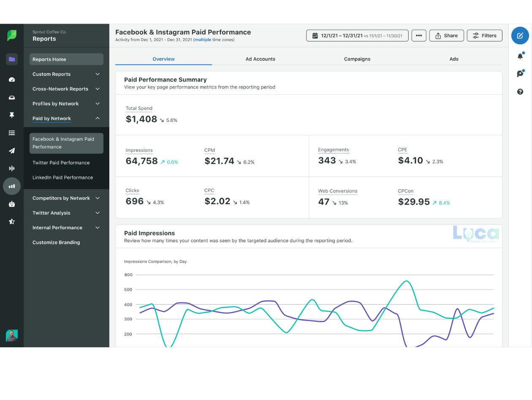Image resolution: width=532 pixels, height=400 pixels.
Task: Open Twitter Paid Performance report
Action: click(61, 162)
